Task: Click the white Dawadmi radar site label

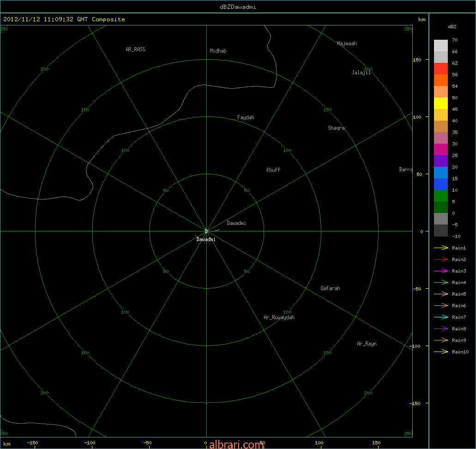Action: click(206, 239)
